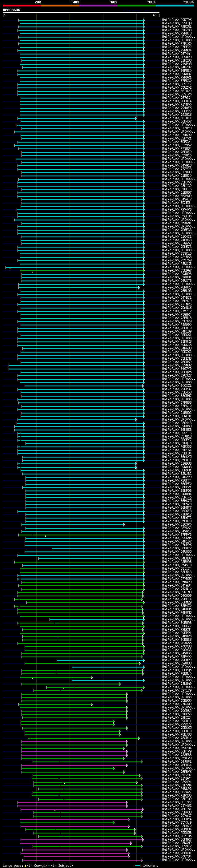197x868 pixels.
Task: Select the UniRef100_B6ST17 label
Action: point(176,84)
